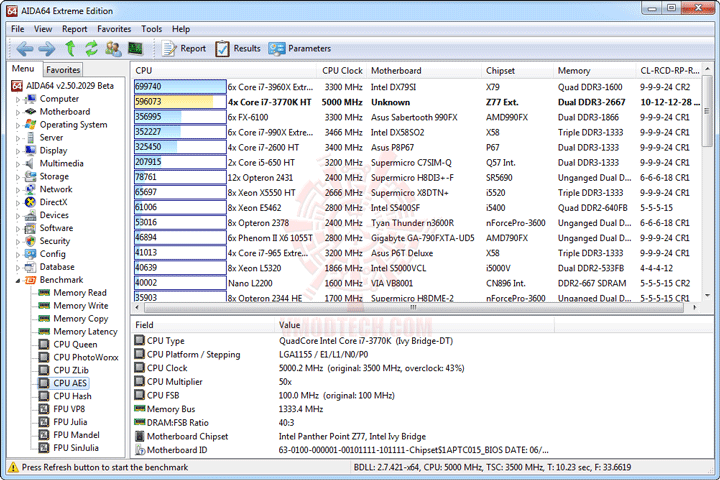Image resolution: width=720 pixels, height=480 pixels.
Task: Click the results list horizontal scrollbar
Action: pyautogui.click(x=413, y=307)
